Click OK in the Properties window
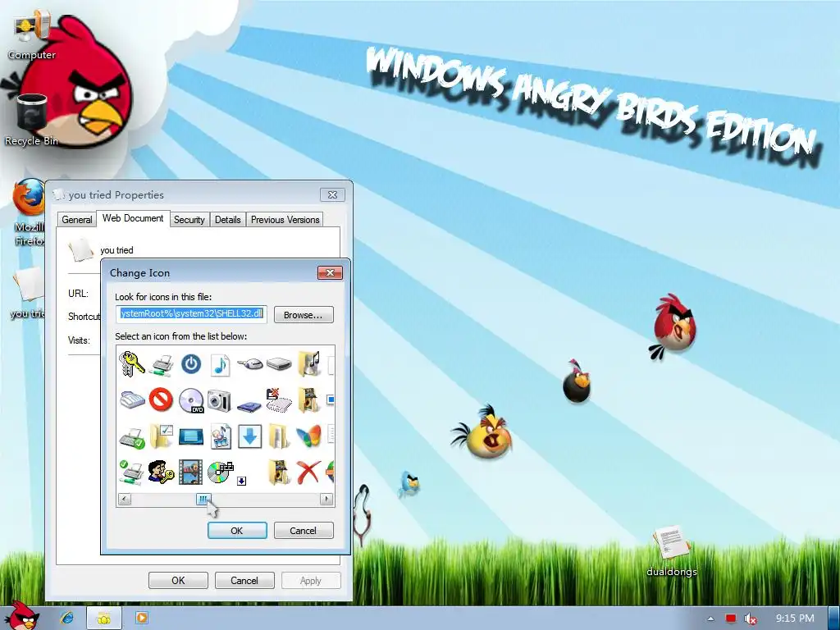Image resolution: width=840 pixels, height=630 pixels. pos(178,580)
